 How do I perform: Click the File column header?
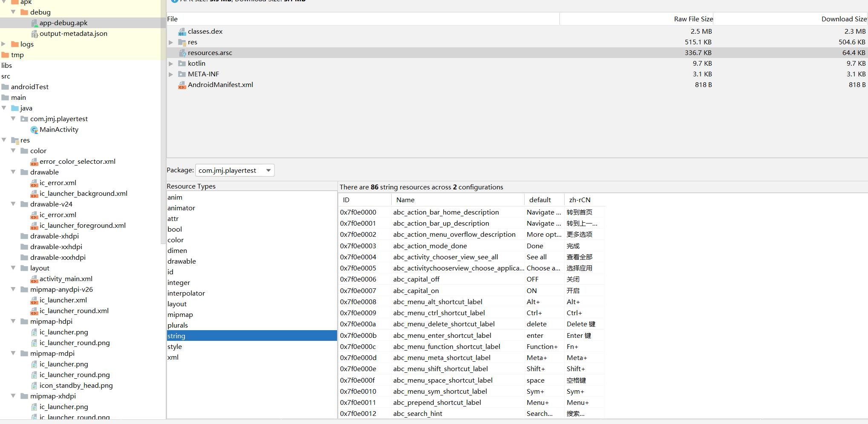(363, 19)
